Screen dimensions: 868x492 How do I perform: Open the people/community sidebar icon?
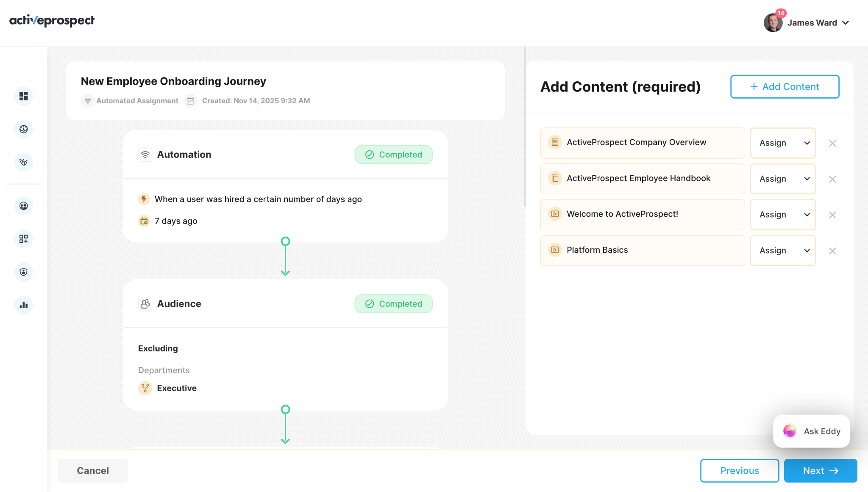point(23,206)
